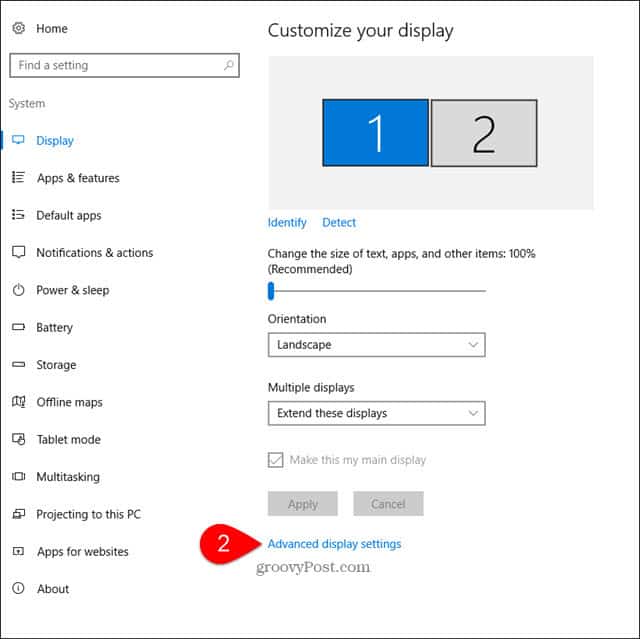Select display monitor 2
This screenshot has width=640, height=639.
tap(484, 133)
